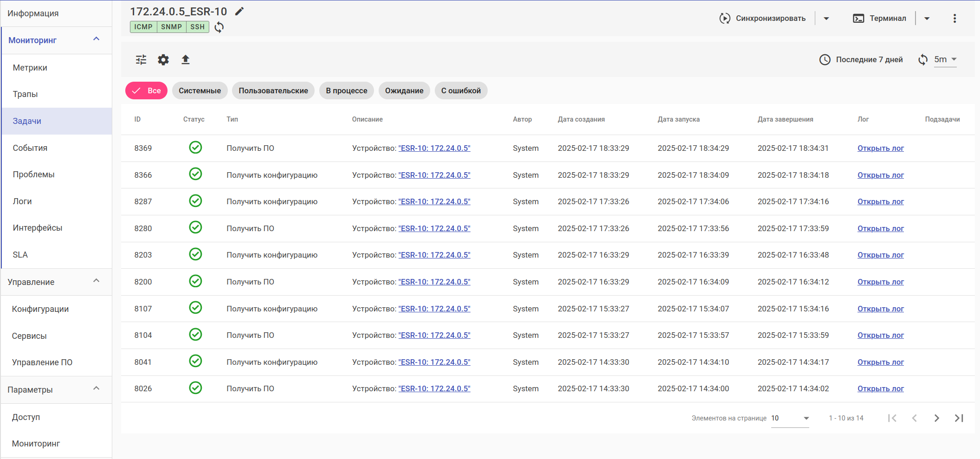Expand the dropdown arrow next to Синхронизировать

coord(826,19)
